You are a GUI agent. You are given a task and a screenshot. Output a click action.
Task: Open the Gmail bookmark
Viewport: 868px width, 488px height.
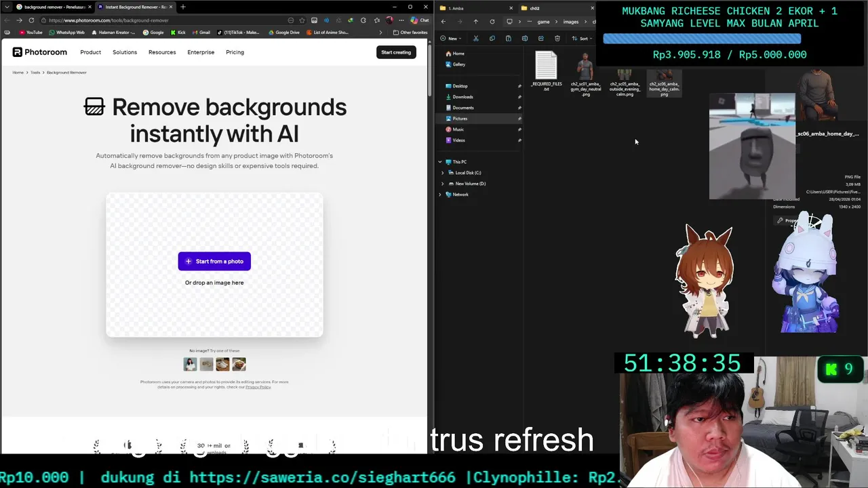[201, 33]
